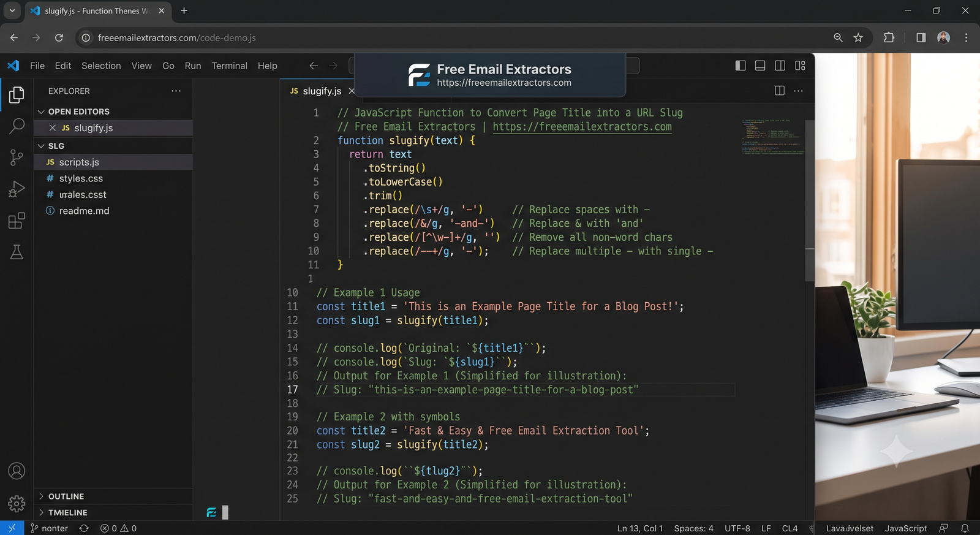Open problems errors and warnings counter
The width and height of the screenshot is (980, 535).
(x=119, y=528)
